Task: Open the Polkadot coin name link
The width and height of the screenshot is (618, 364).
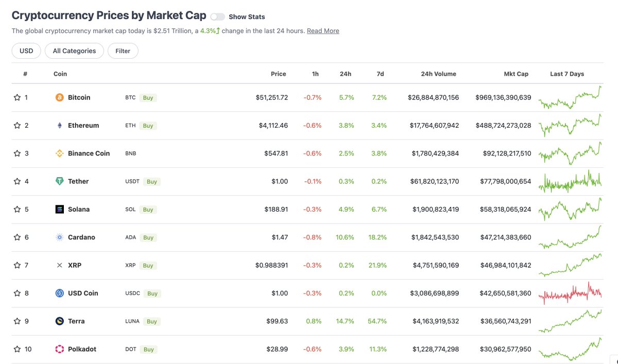Action: (x=82, y=349)
